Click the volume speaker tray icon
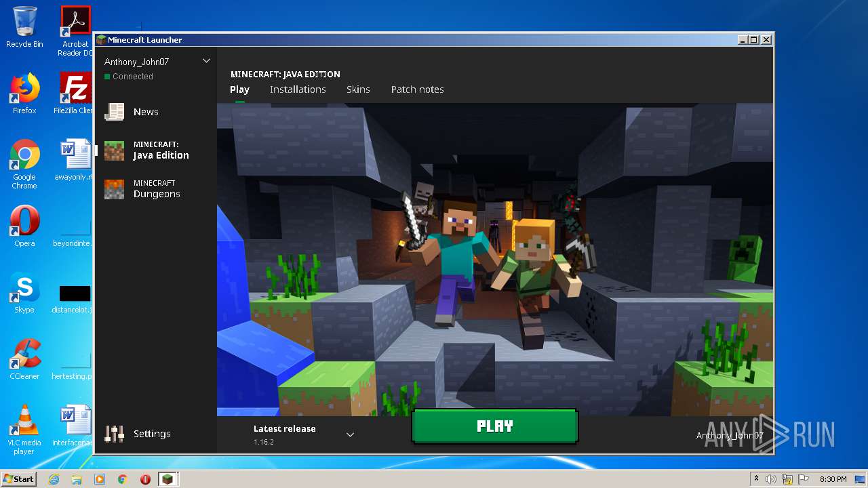Image resolution: width=868 pixels, height=488 pixels. coord(771,479)
